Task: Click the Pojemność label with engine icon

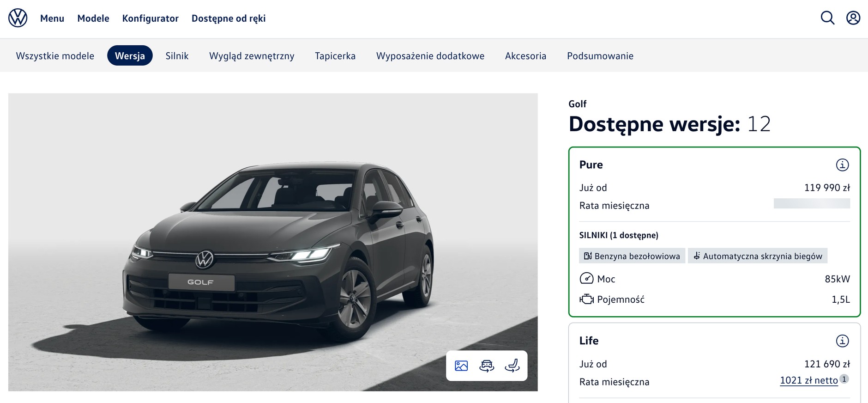Action: coord(612,299)
